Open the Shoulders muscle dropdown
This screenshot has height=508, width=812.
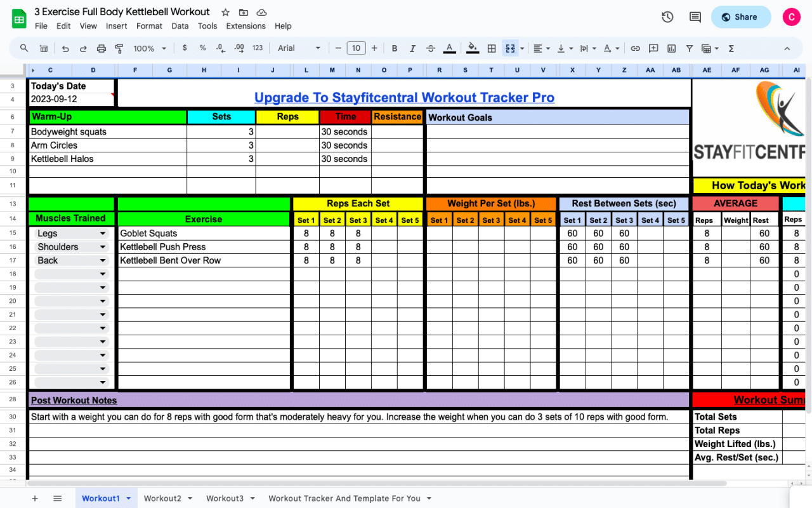[x=103, y=247]
